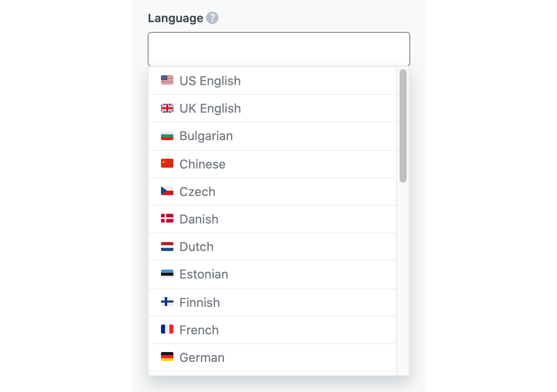The height and width of the screenshot is (392, 557).
Task: Click the Finnish flag icon
Action: point(167,302)
